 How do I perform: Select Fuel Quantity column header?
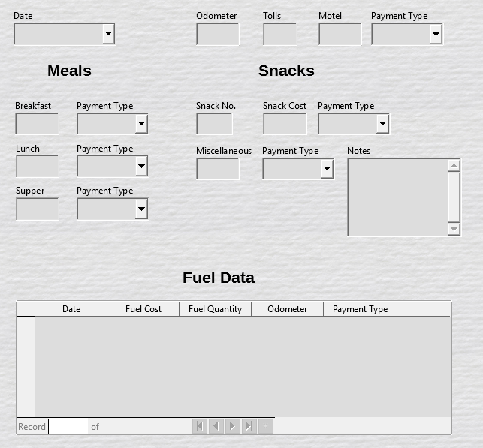(215, 309)
